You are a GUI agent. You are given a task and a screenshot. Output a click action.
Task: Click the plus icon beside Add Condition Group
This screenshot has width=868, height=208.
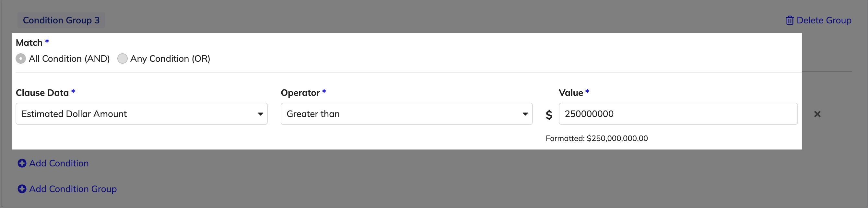(22, 189)
